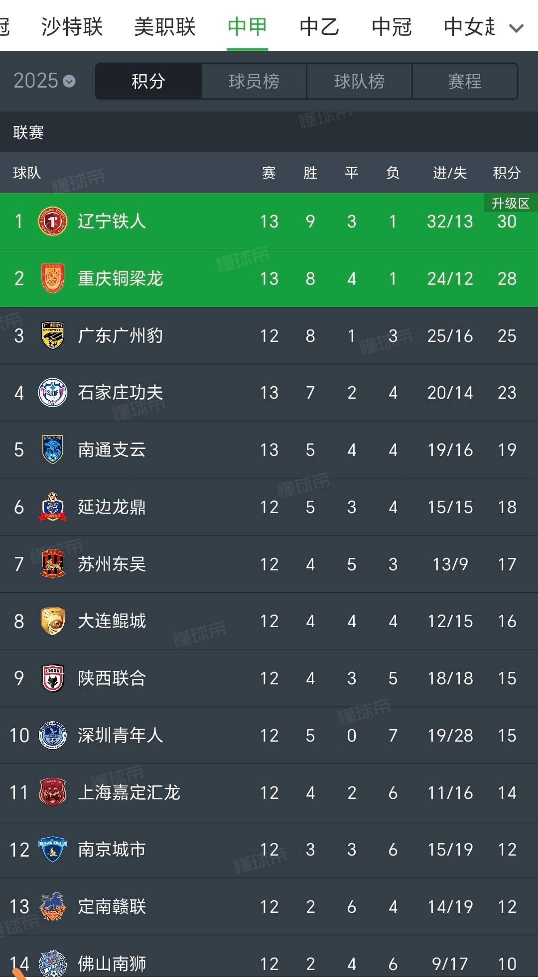Expand the 2025 season dropdown

pyautogui.click(x=44, y=81)
